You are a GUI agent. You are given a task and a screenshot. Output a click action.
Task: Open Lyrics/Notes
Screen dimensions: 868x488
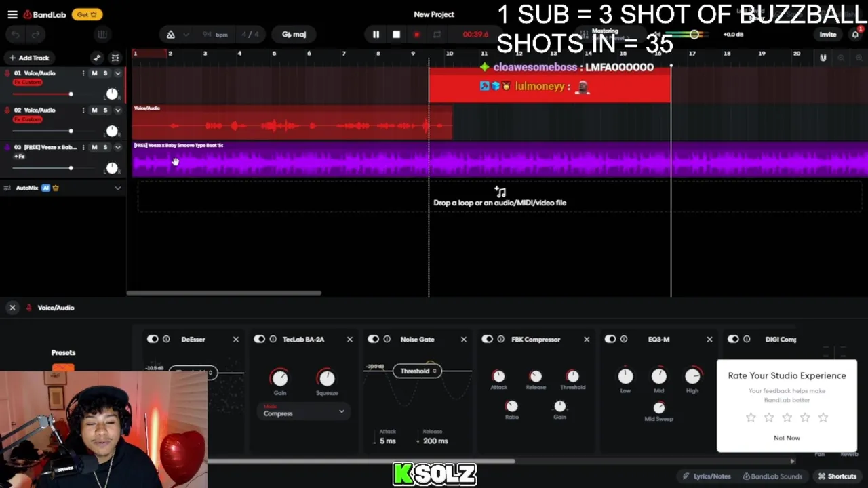(707, 476)
